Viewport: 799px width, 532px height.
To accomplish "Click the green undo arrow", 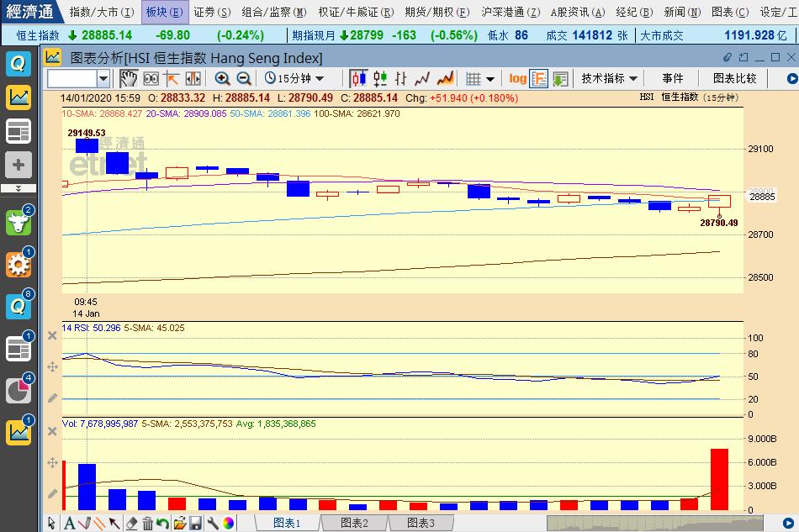I will [162, 523].
